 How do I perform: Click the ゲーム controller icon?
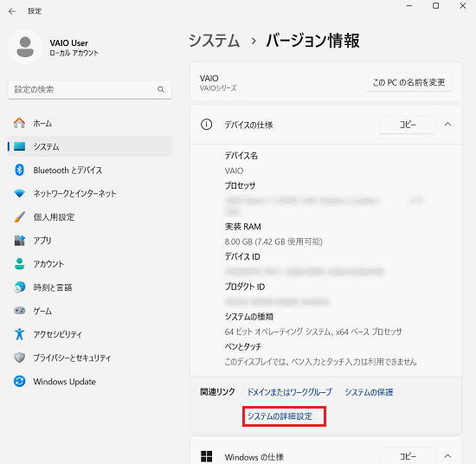point(19,311)
